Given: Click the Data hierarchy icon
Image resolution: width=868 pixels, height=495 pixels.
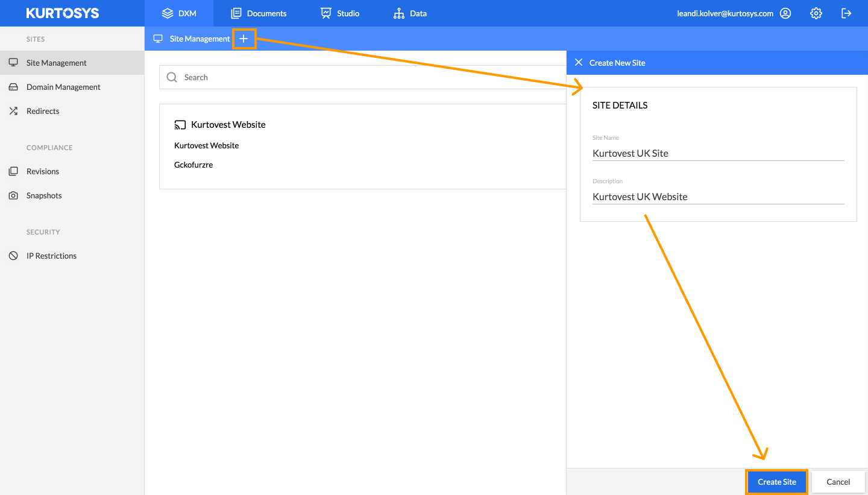Looking at the screenshot, I should point(398,13).
